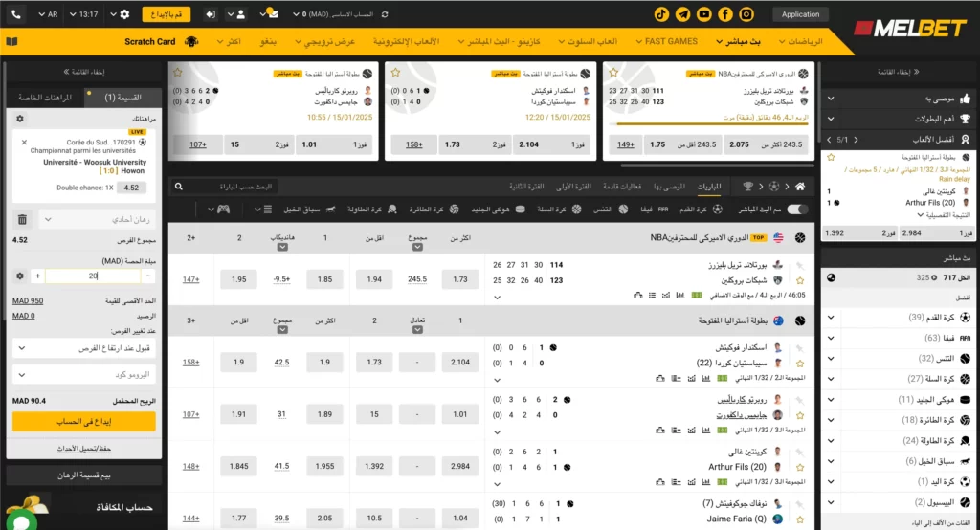Favorite the Arthur Fils match star in list

800,467
